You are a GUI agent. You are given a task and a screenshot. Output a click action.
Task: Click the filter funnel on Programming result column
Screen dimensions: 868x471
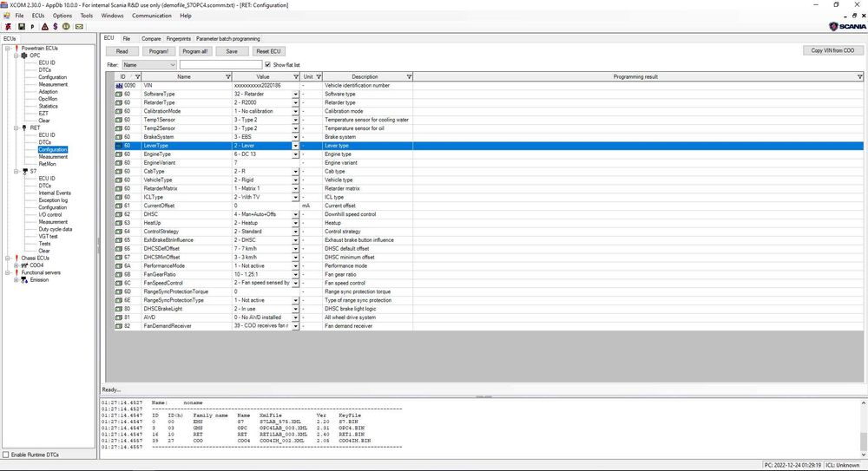(859, 77)
